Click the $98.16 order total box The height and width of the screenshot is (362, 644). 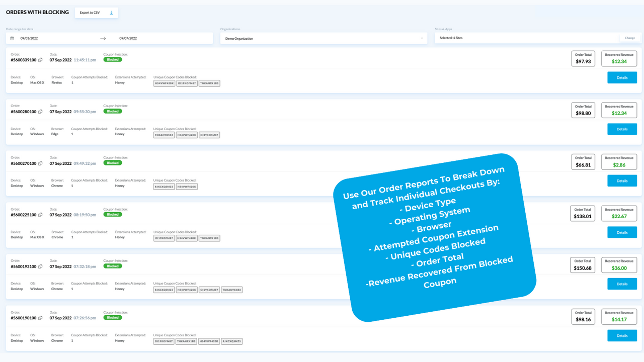point(583,317)
